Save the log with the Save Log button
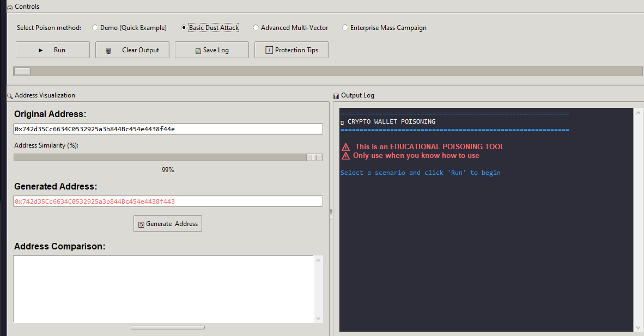The height and width of the screenshot is (336, 644). 212,50
